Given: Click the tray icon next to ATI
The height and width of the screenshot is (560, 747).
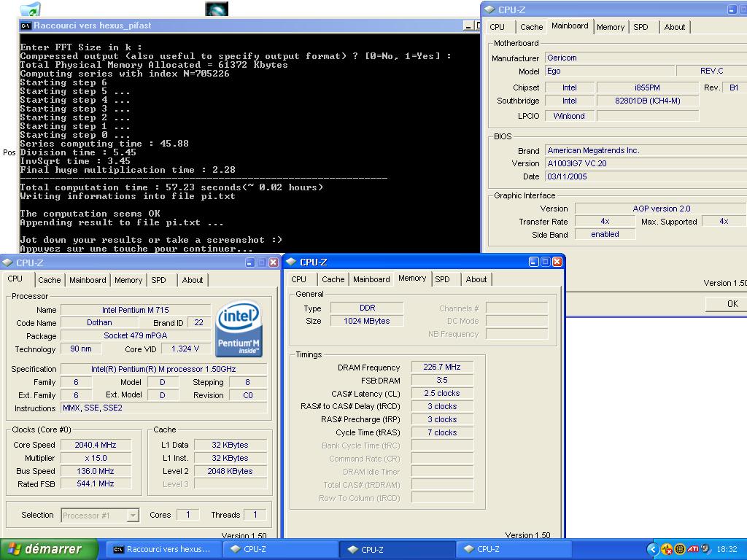Looking at the screenshot, I should [705, 549].
